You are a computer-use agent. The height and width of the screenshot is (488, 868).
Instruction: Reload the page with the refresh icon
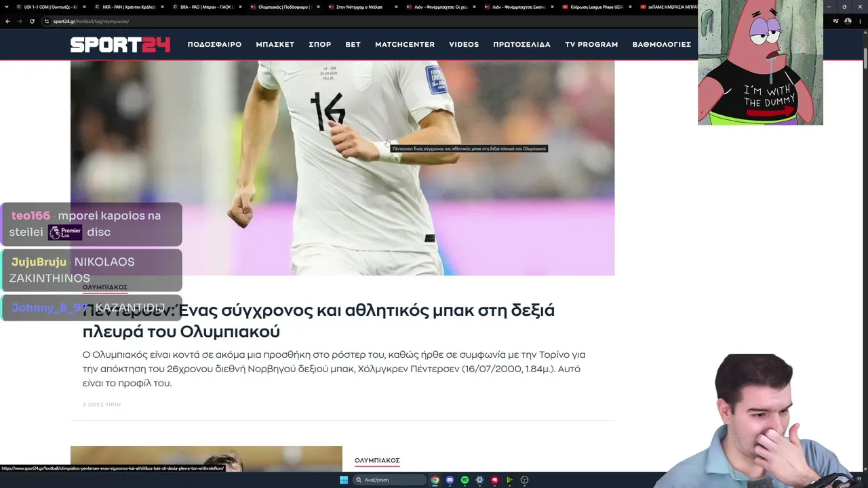pyautogui.click(x=32, y=21)
